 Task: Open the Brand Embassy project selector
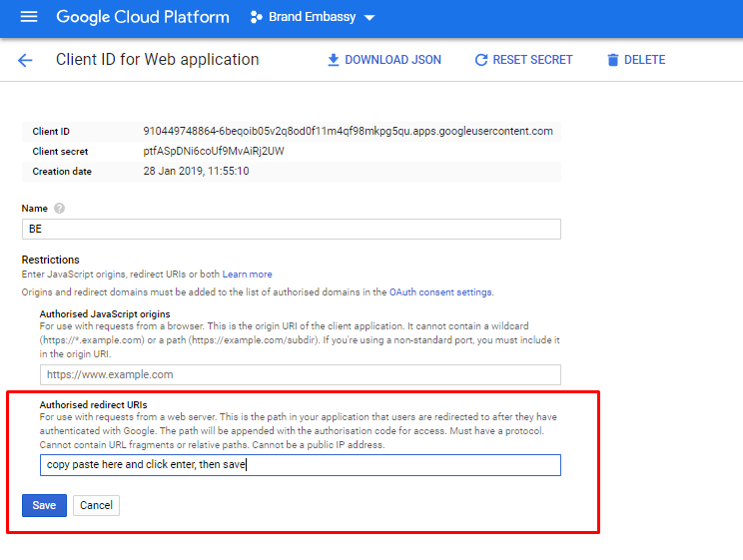(x=313, y=17)
